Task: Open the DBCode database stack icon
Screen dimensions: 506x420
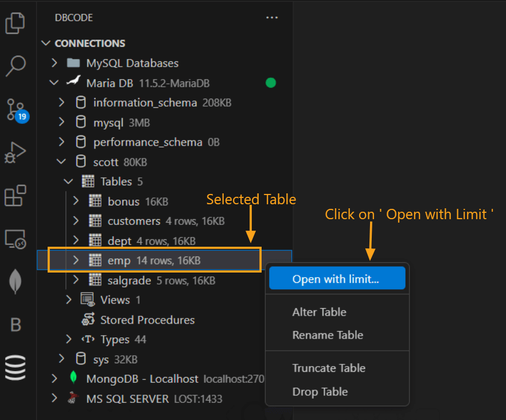Action: tap(15, 368)
